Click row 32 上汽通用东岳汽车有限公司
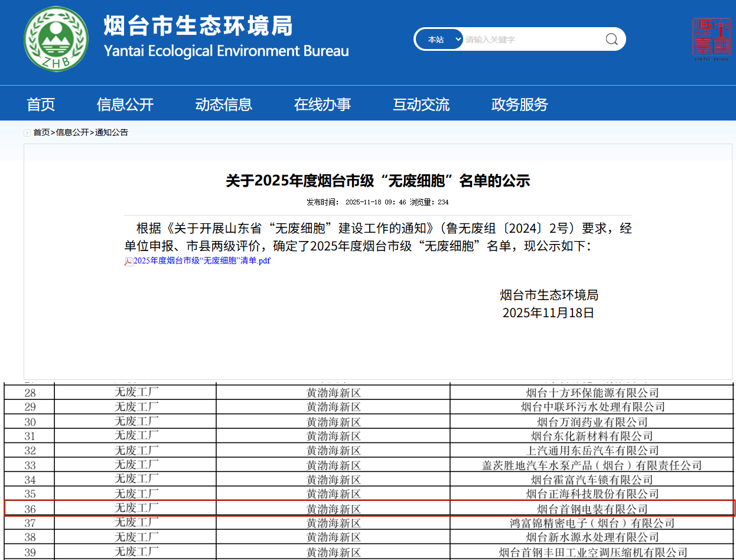The image size is (736, 560). (x=592, y=451)
